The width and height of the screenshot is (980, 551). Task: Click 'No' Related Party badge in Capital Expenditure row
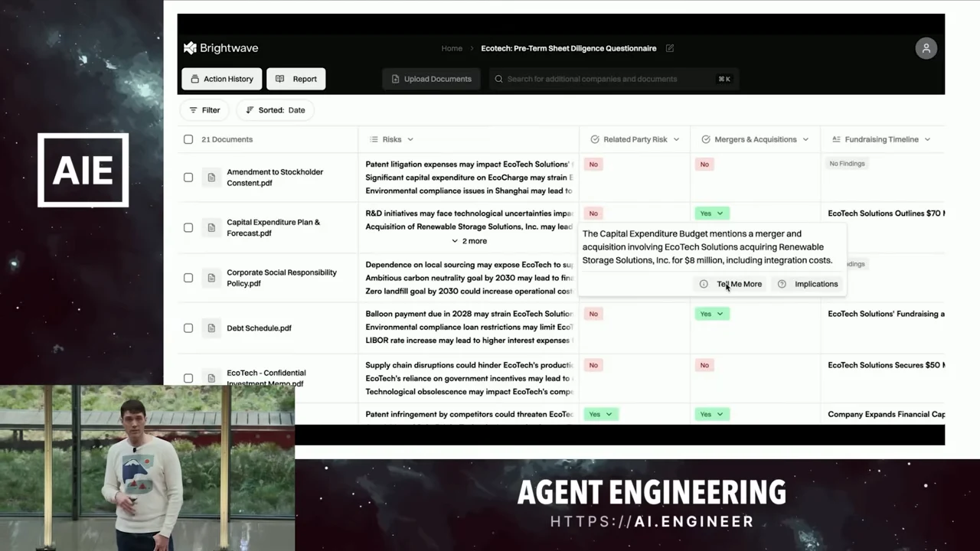click(x=593, y=214)
